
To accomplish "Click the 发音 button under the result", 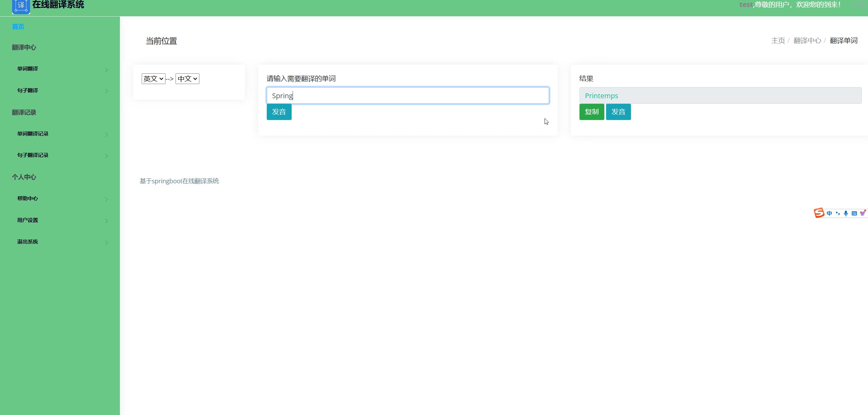I will [x=618, y=112].
